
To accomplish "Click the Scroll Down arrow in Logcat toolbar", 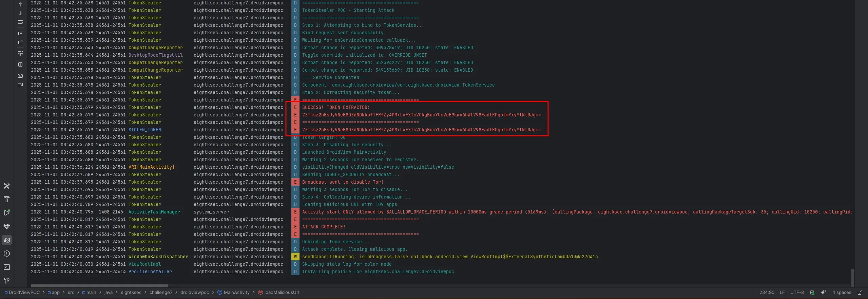I will (20, 13).
